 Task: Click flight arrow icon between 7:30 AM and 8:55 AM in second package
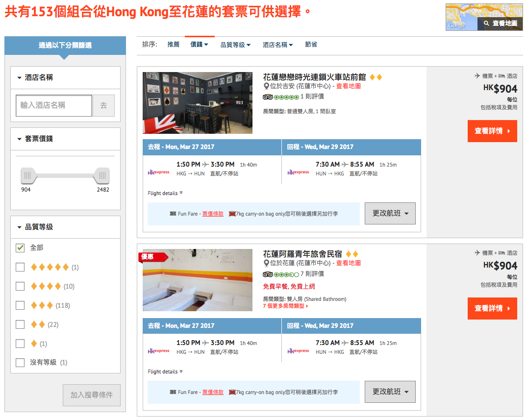(x=345, y=343)
